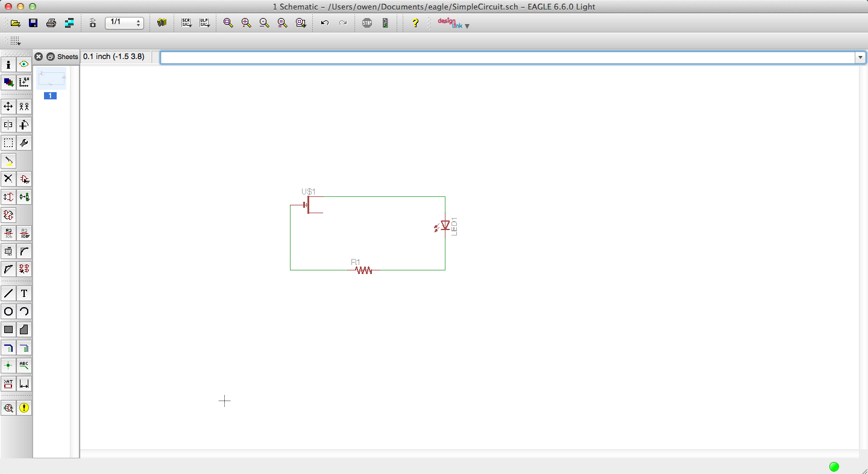Screen dimensions: 868x474
Task: Select the Info tool
Action: click(8, 64)
